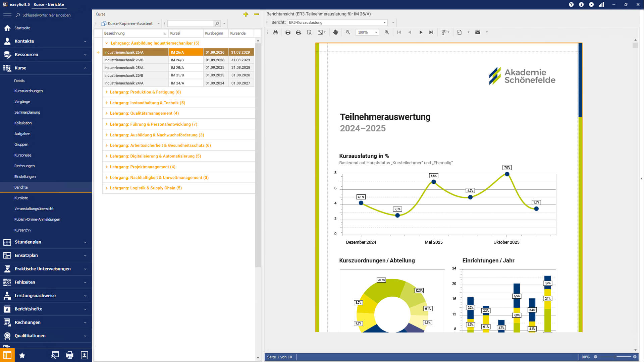644x362 pixels.
Task: Zoom in the report view
Action: coord(387,32)
